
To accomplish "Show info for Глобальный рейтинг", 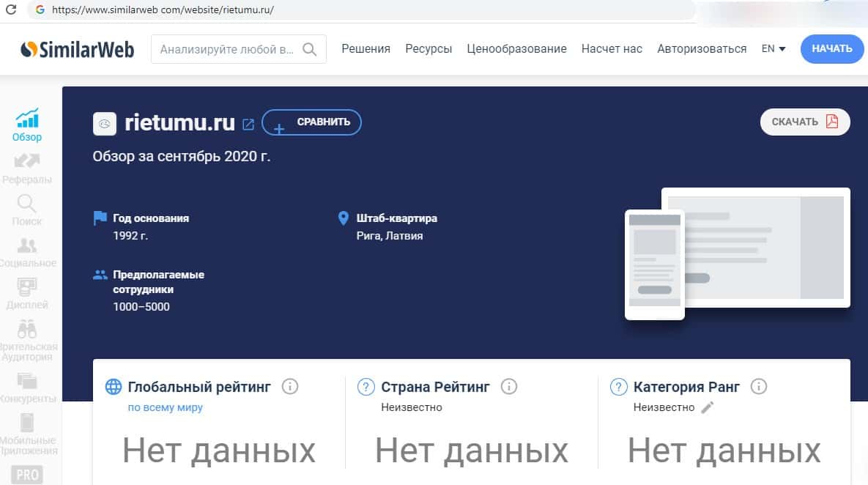I will tap(289, 386).
